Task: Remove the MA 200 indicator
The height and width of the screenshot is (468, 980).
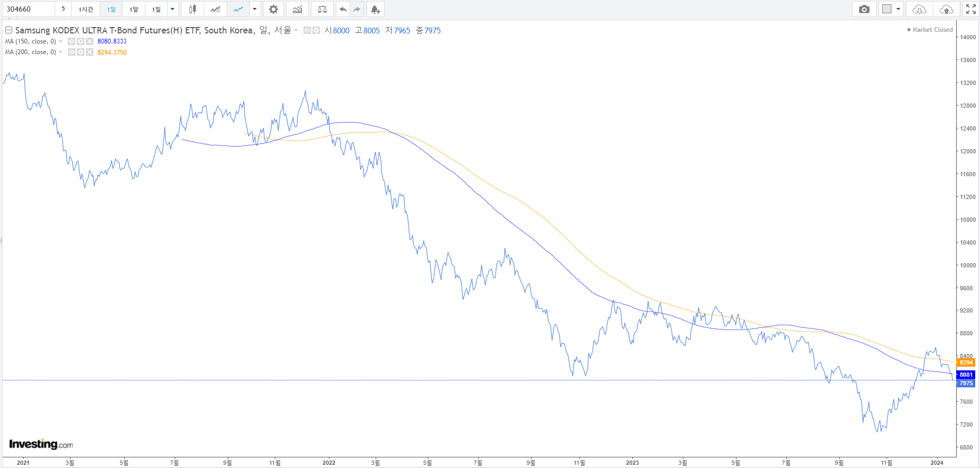Action: click(x=90, y=52)
